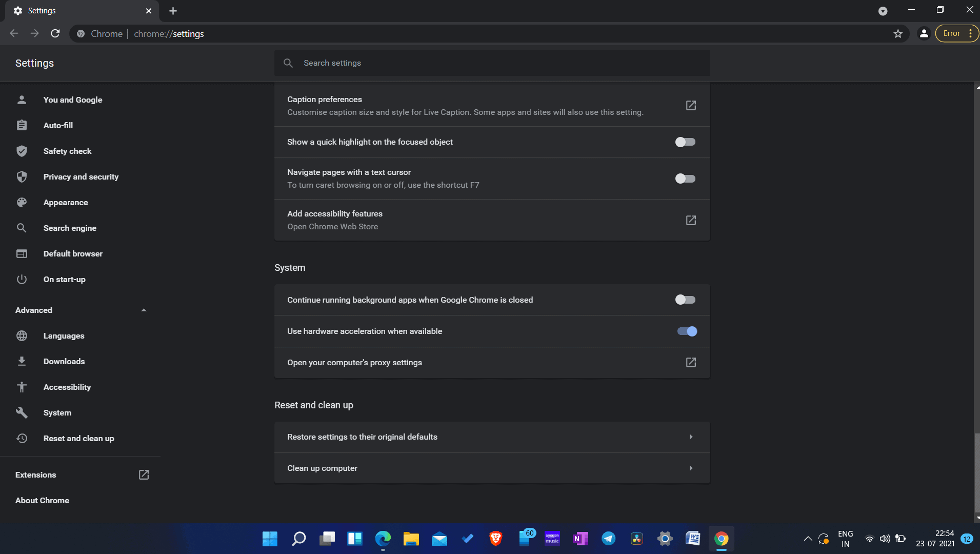Click the Privacy and security shield icon

(22, 176)
